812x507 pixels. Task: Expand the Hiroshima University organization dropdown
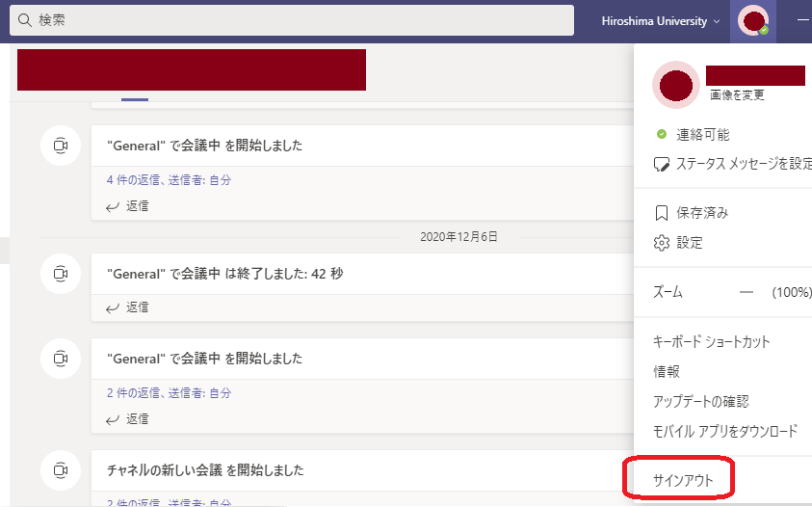[x=660, y=20]
